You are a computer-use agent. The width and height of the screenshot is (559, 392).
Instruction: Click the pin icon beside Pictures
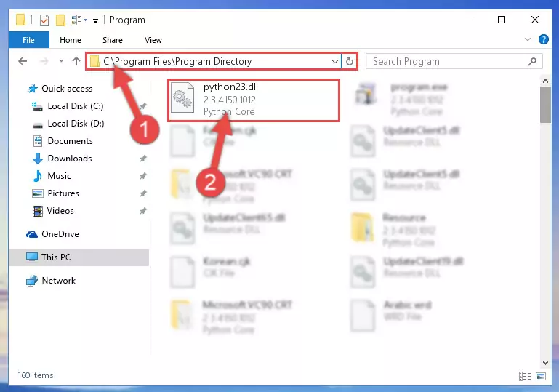[x=143, y=193]
